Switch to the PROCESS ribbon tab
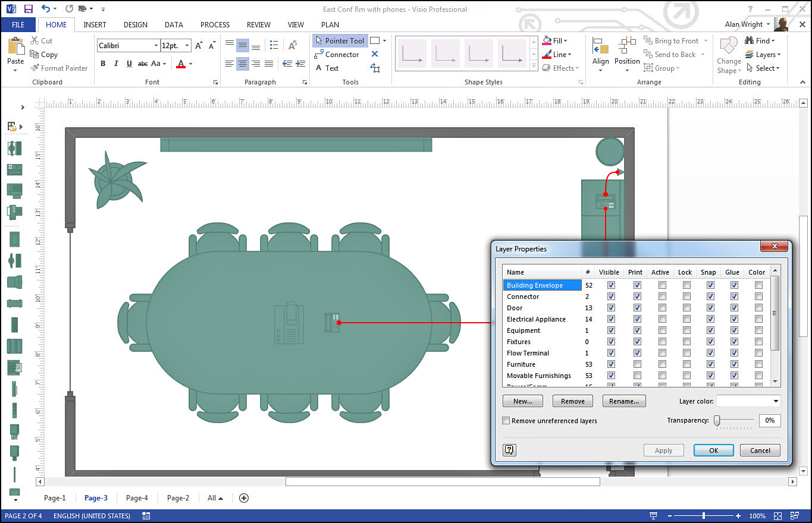The image size is (812, 523). point(215,24)
